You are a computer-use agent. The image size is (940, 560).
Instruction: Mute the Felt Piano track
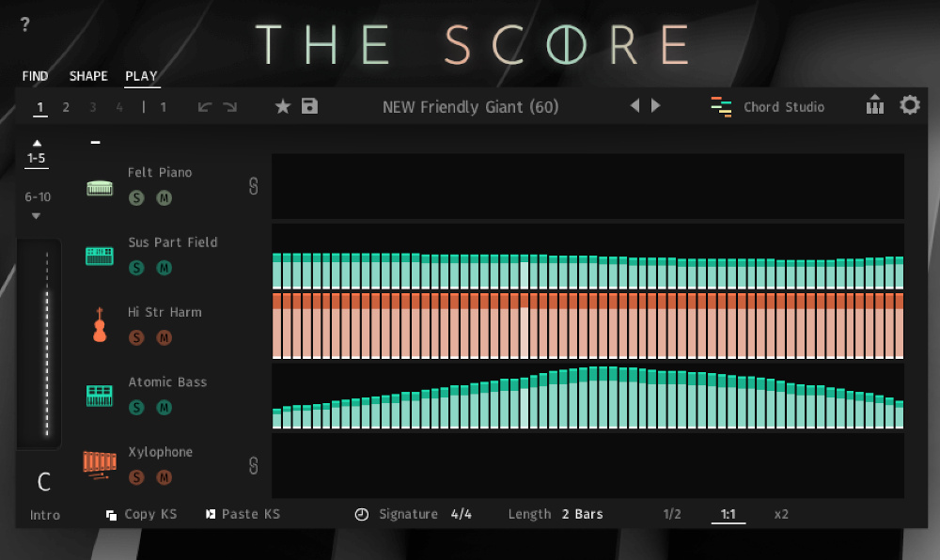tap(164, 198)
